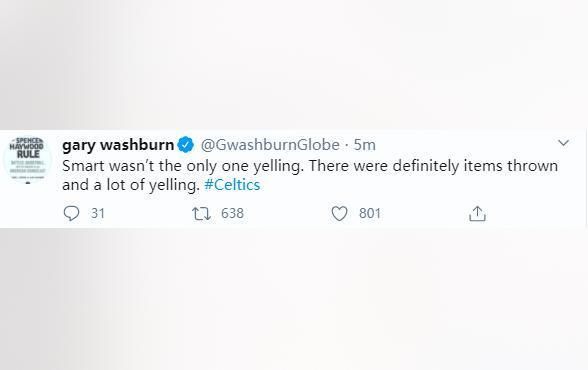
Task: Click 'and a lot of yelling' text line
Action: click(130, 185)
